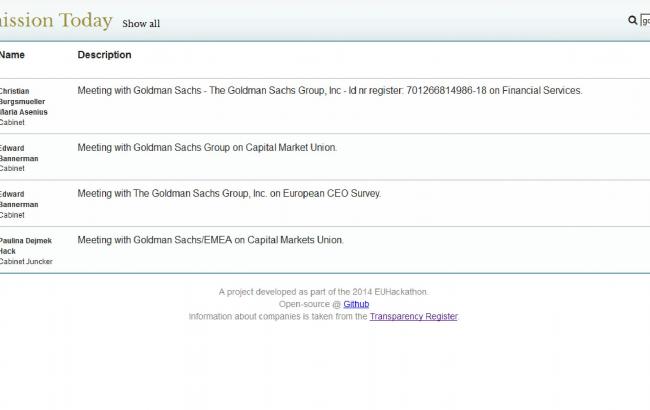Click the Cabinet label under Maria Asenius
650x410 pixels.
point(12,122)
